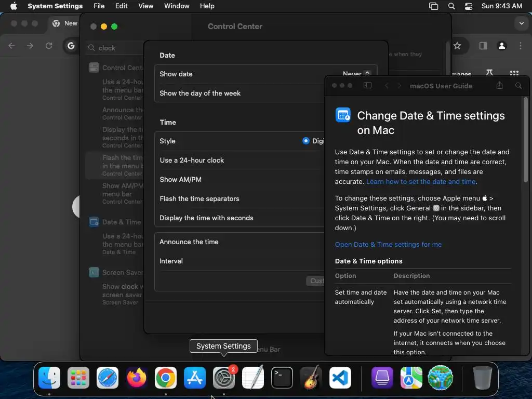The width and height of the screenshot is (532, 399).
Task: Open Chrome side panel icon
Action: (x=483, y=46)
